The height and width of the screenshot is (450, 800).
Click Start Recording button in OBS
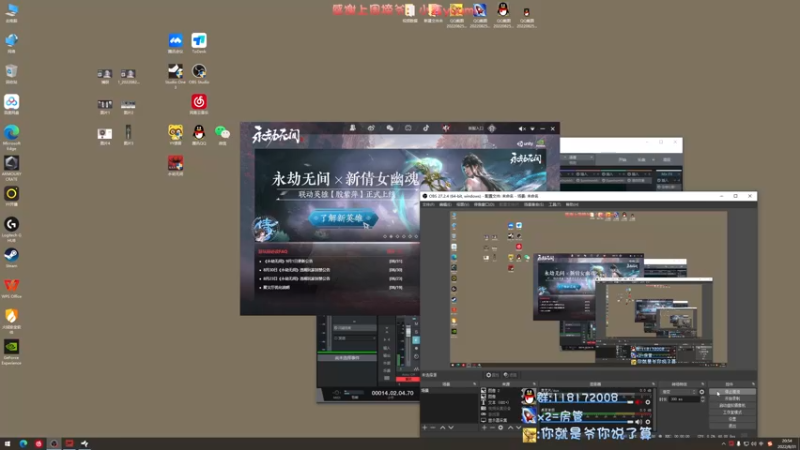(732, 398)
